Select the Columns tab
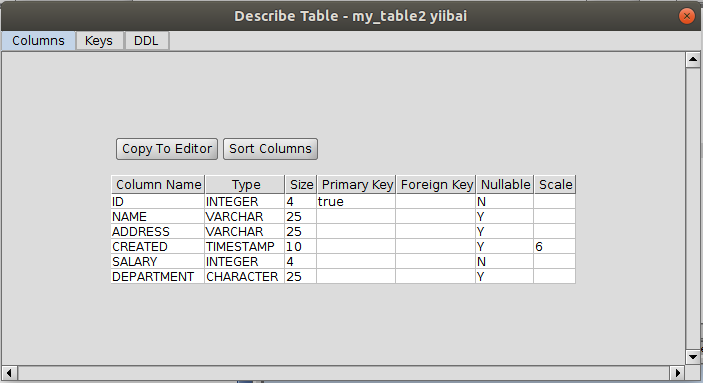Screen dimensions: 703x383 (x=38, y=41)
